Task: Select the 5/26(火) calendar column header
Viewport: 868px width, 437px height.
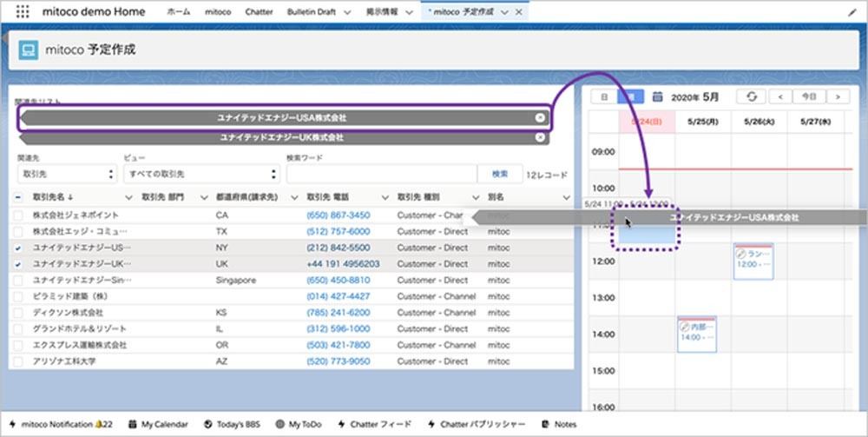Action: (759, 122)
